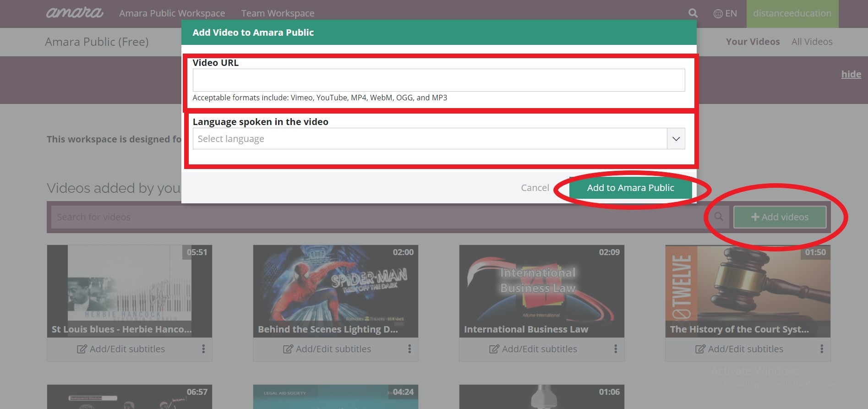This screenshot has height=409, width=868.
Task: Click the hide link
Action: [851, 74]
